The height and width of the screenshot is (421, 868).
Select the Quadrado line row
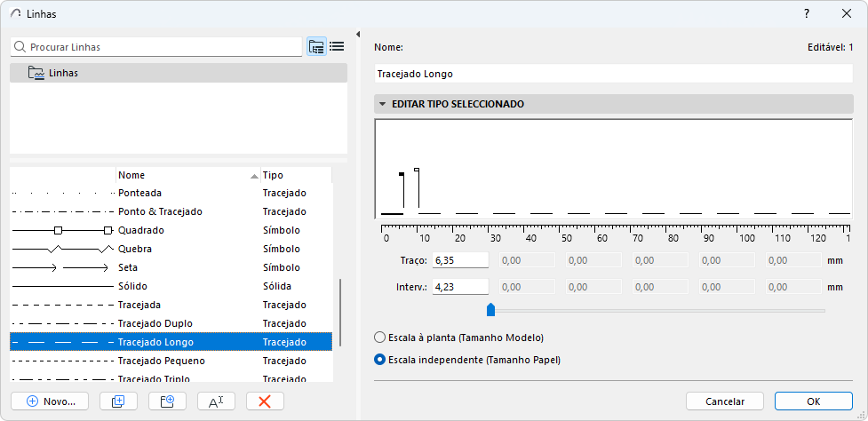[171, 230]
